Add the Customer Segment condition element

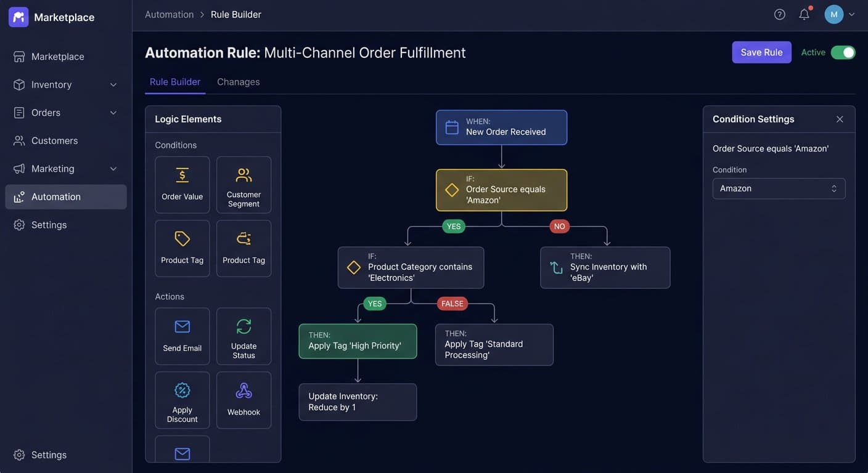tap(244, 185)
